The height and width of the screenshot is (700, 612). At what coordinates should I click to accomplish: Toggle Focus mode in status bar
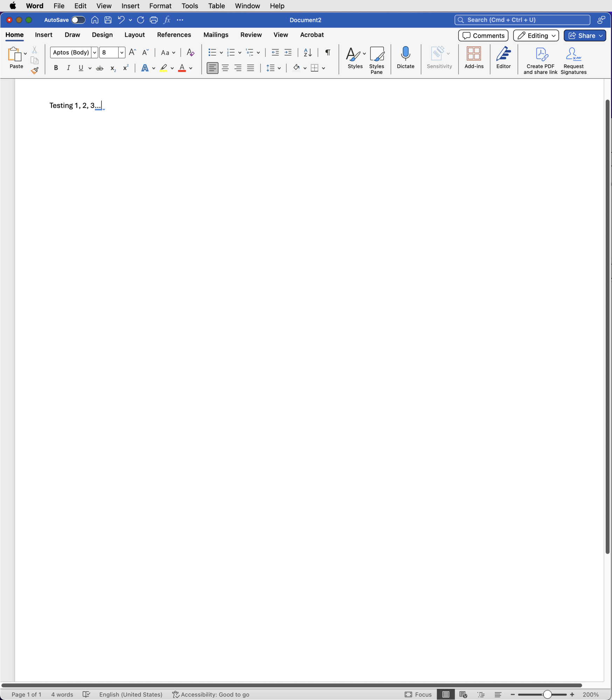click(418, 694)
